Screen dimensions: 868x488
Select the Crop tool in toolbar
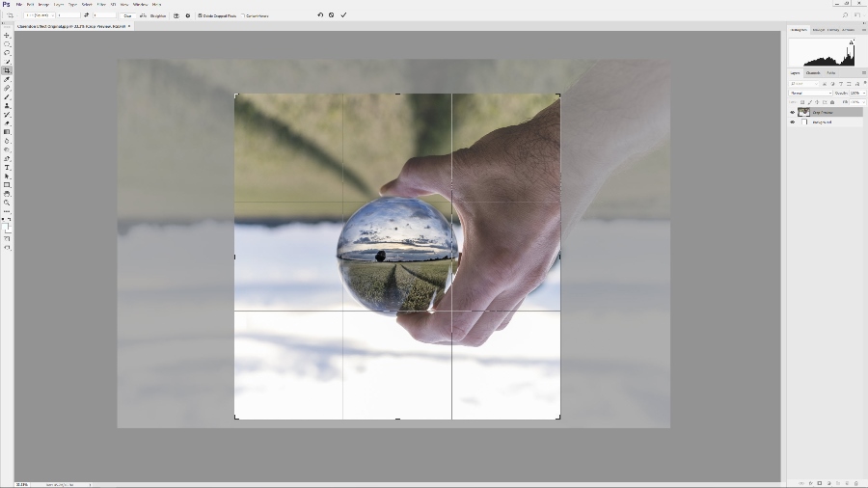tap(7, 70)
